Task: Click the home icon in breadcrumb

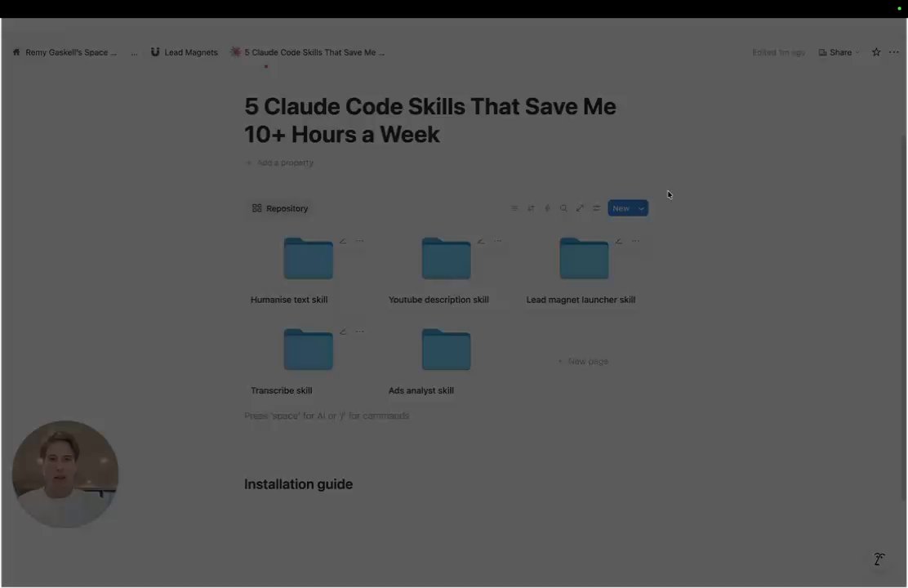Action: (16, 52)
